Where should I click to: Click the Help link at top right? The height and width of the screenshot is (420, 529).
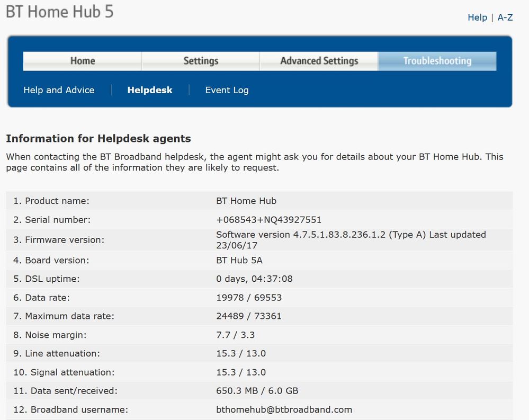477,17
